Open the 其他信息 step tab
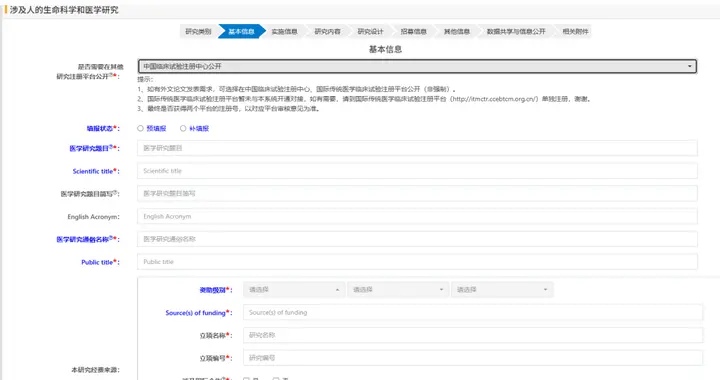This screenshot has width=720, height=380. [x=456, y=31]
